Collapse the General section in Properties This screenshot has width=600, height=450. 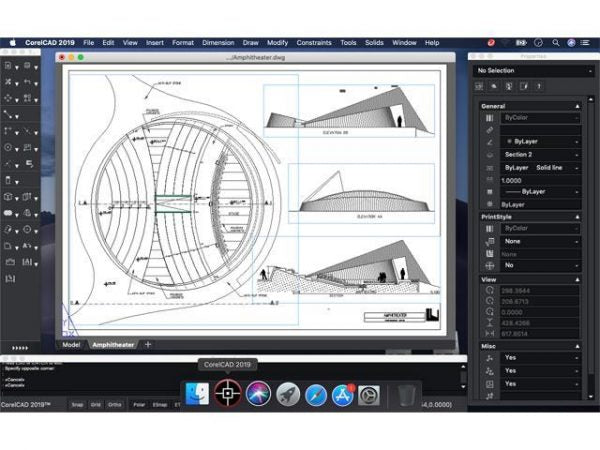(577, 106)
